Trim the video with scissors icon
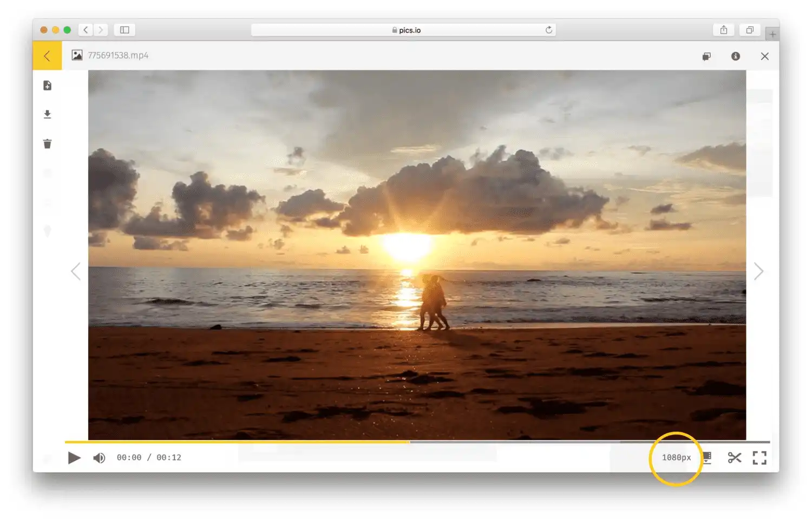This screenshot has width=812, height=519. click(x=735, y=458)
